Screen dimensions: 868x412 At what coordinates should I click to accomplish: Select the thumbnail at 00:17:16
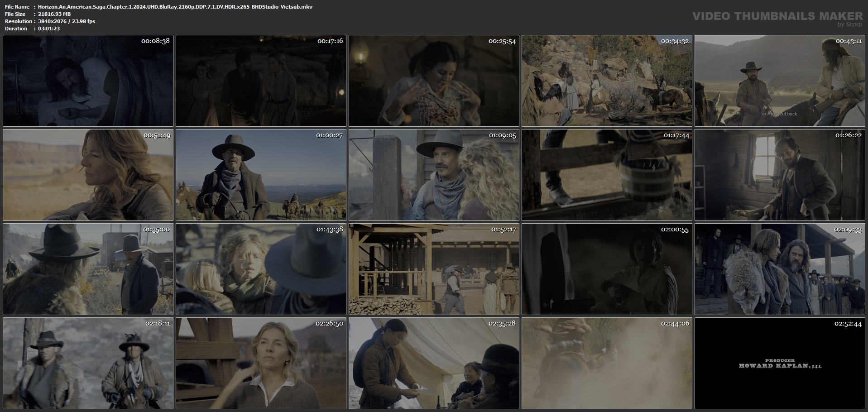261,81
